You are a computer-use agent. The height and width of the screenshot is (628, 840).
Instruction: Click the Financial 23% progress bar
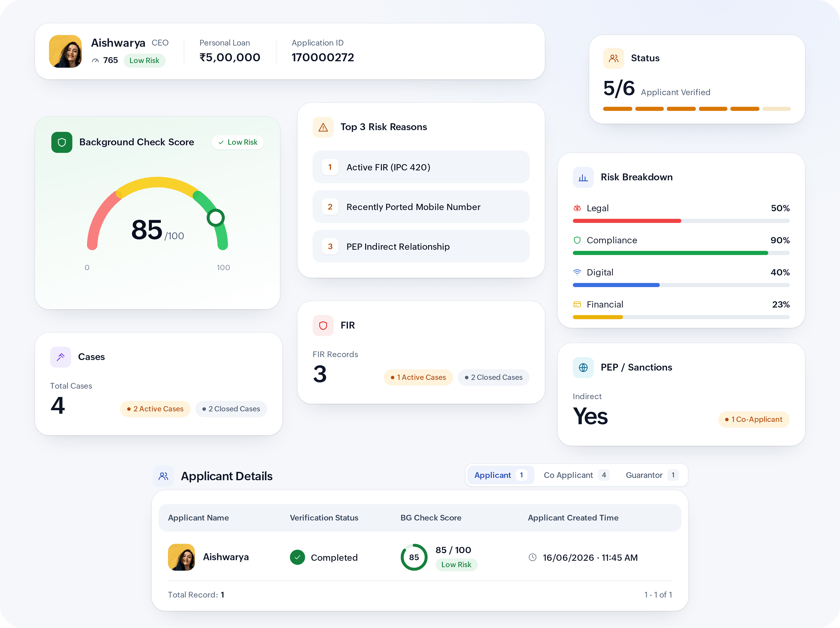tap(681, 317)
